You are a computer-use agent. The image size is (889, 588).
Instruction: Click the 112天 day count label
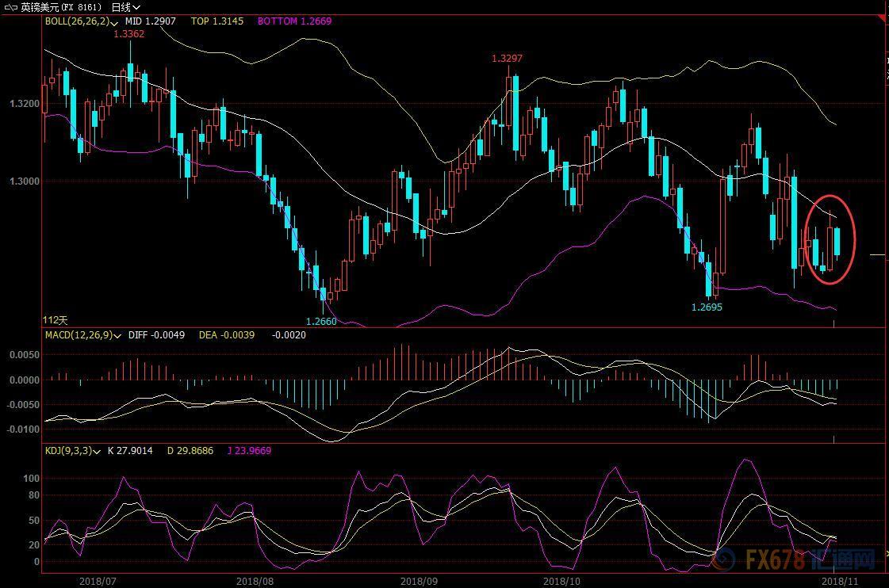pyautogui.click(x=56, y=320)
